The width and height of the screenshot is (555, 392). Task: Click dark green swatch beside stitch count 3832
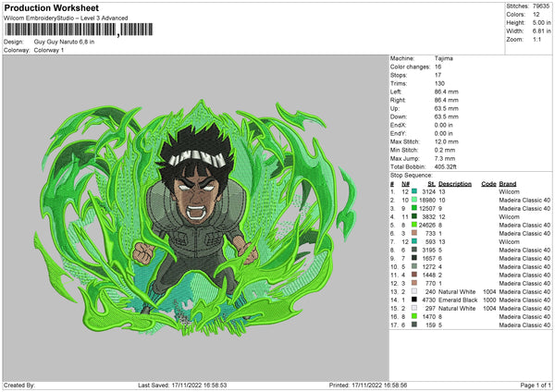click(414, 216)
